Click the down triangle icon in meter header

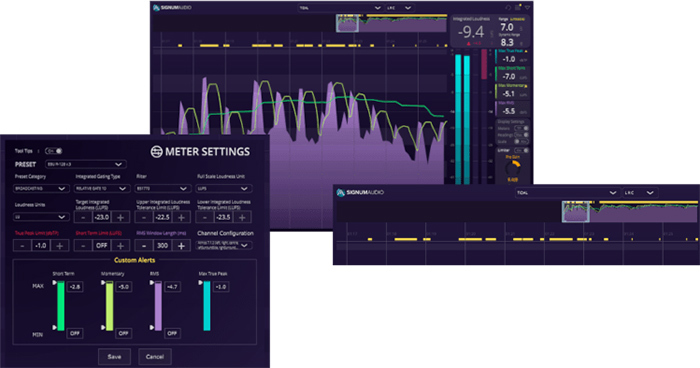pos(527,8)
